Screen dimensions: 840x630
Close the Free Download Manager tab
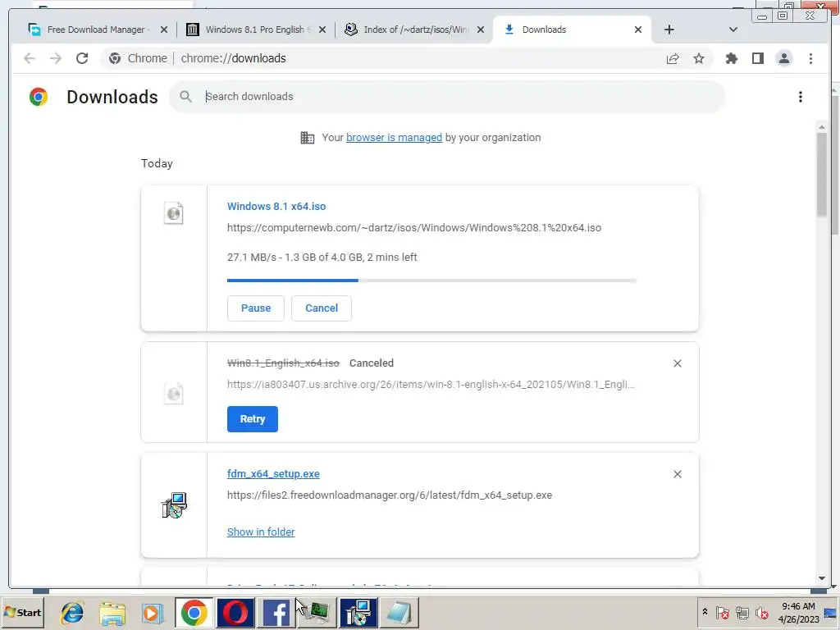point(164,30)
